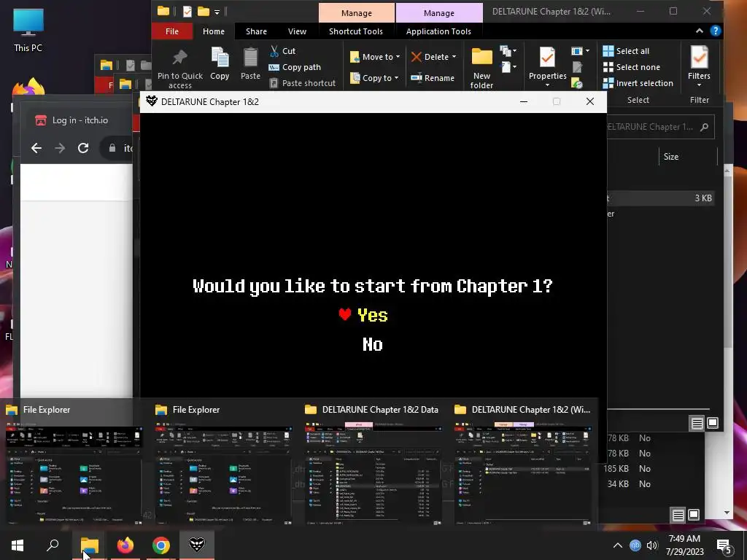The image size is (747, 560).
Task: Open the notification center with badge 5
Action: [x=724, y=546]
